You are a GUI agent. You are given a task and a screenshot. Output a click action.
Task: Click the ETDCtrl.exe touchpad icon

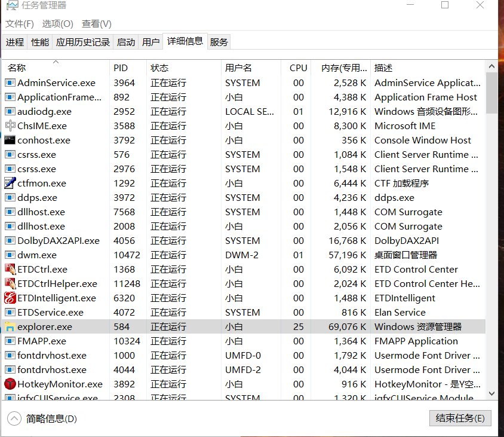[x=10, y=270]
